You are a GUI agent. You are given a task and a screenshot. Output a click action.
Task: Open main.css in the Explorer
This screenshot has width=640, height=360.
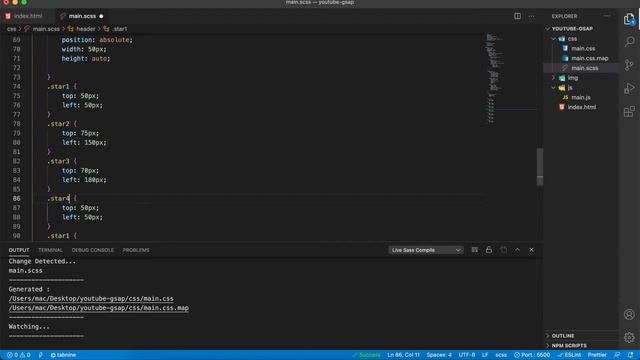583,48
